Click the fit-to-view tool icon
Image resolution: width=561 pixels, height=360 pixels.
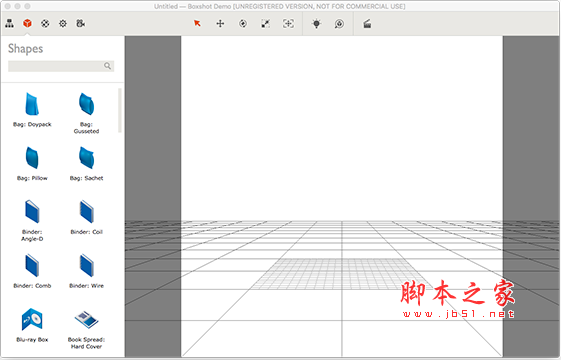(288, 24)
